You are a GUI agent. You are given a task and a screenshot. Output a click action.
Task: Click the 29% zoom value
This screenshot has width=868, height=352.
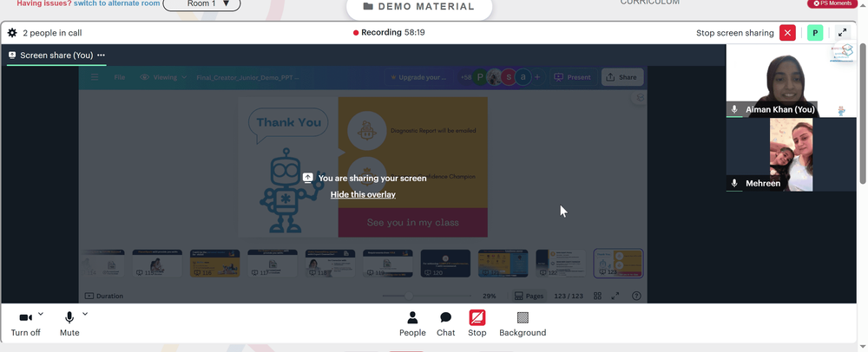(490, 296)
